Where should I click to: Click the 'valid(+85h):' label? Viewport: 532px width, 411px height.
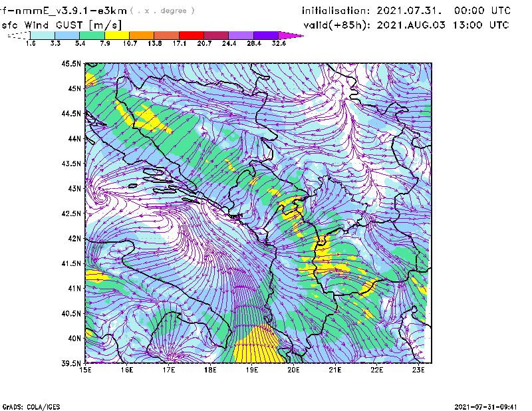337,25
